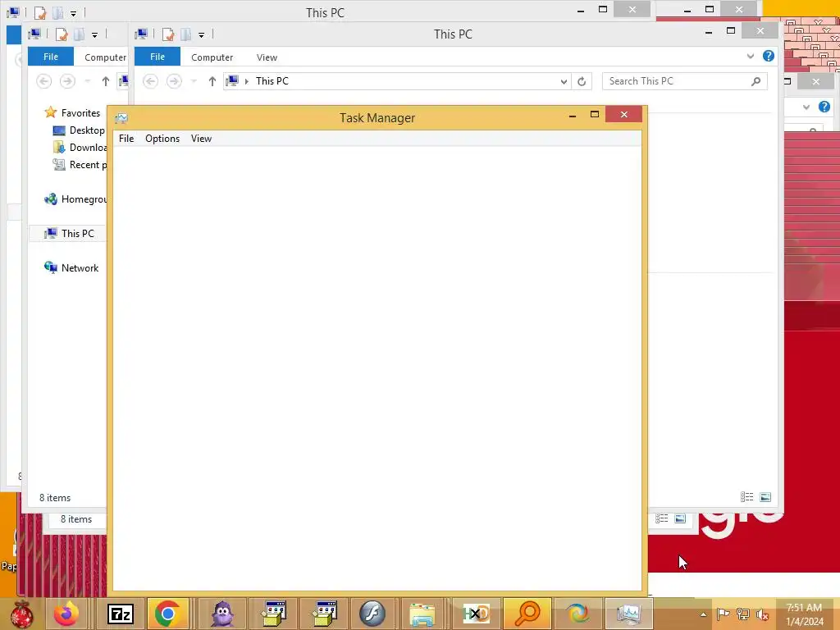Open the clock showing 7:51 AM
This screenshot has height=630, width=840.
coord(804,614)
